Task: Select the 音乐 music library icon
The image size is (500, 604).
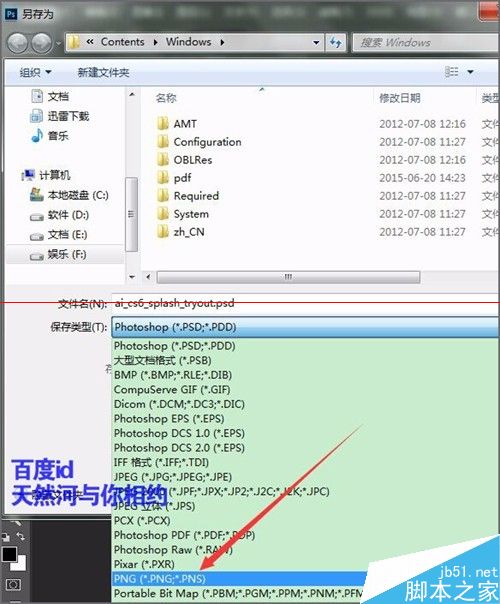Action: pyautogui.click(x=37, y=136)
